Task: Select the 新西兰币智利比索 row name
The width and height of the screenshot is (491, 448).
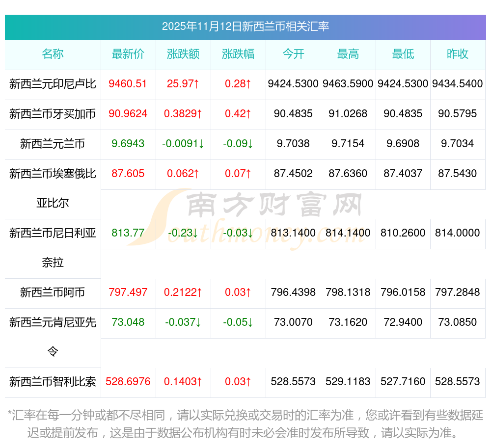Action: point(53,382)
